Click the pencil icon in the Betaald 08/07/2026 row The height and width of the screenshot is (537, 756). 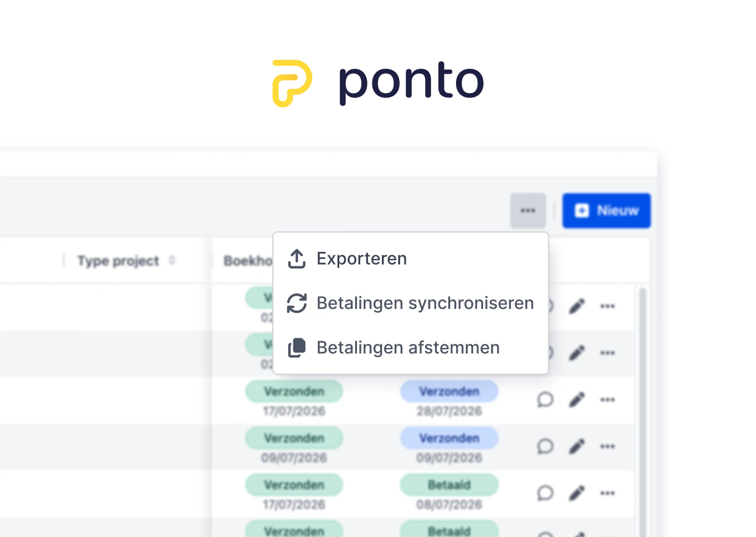click(577, 493)
